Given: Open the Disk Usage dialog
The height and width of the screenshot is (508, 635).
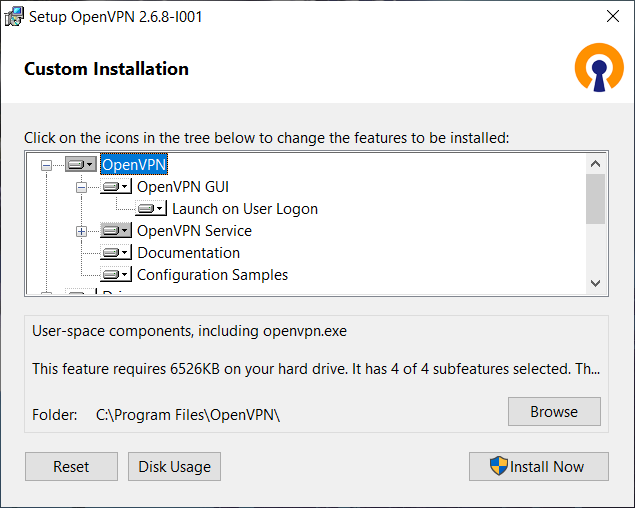Looking at the screenshot, I should 175,466.
